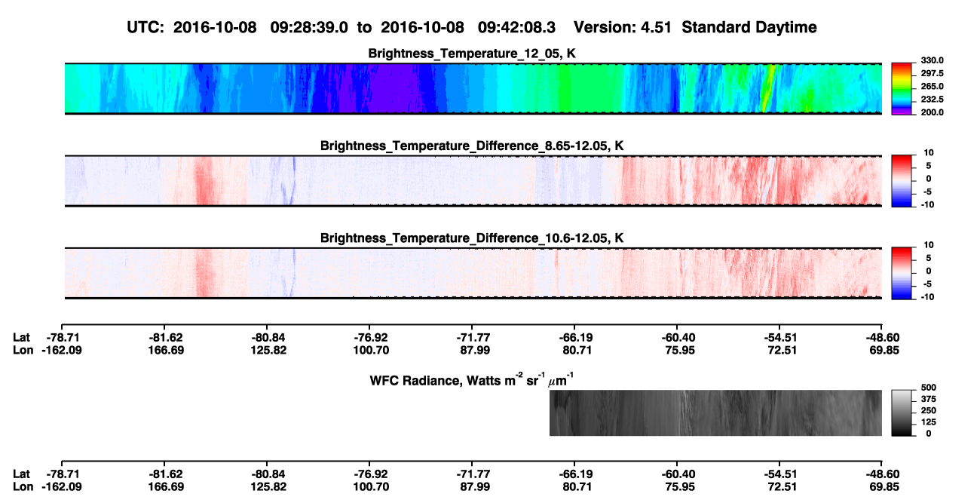Click latitude -78.71 under the 10.6-12.05 panel

click(62, 338)
